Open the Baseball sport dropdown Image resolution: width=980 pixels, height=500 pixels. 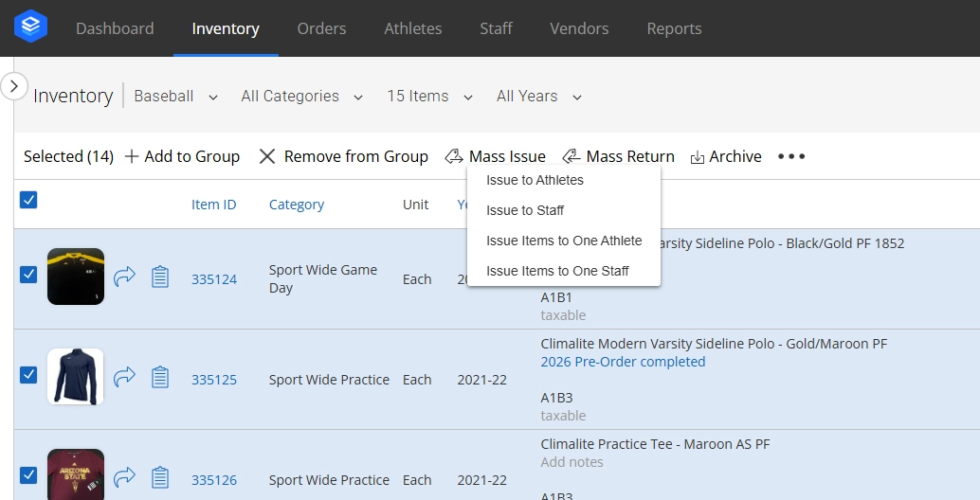(175, 97)
